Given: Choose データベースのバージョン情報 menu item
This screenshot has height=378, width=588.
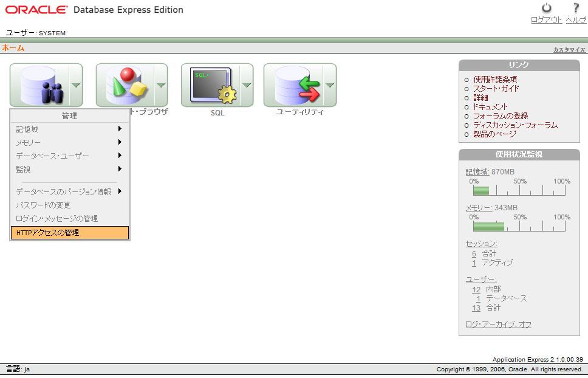Looking at the screenshot, I should point(70,191).
